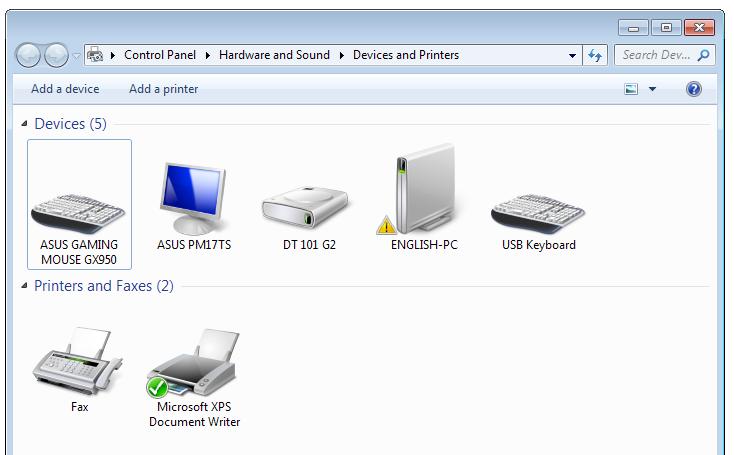Screen dimensions: 734x455
Task: Click Add a printer
Action: tap(163, 89)
